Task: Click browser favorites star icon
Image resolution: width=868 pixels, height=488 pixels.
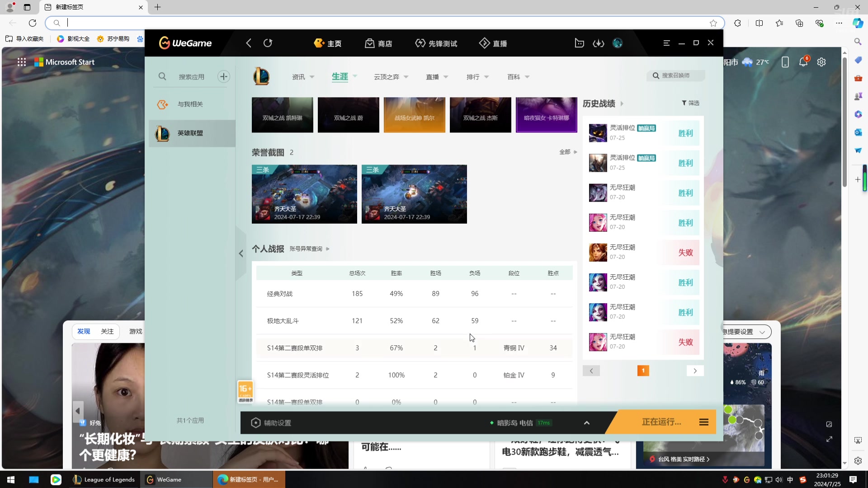Action: [713, 23]
